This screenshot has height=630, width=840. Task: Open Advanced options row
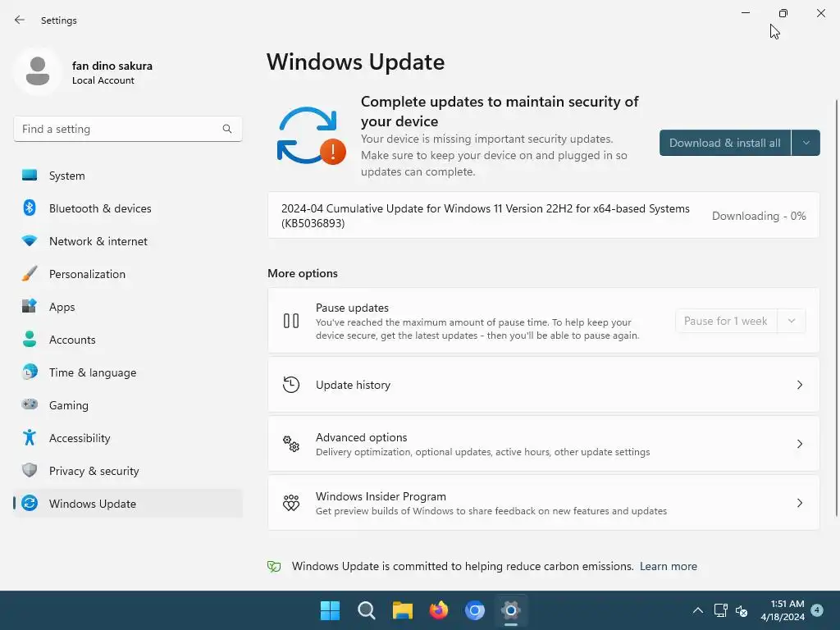[x=543, y=444]
